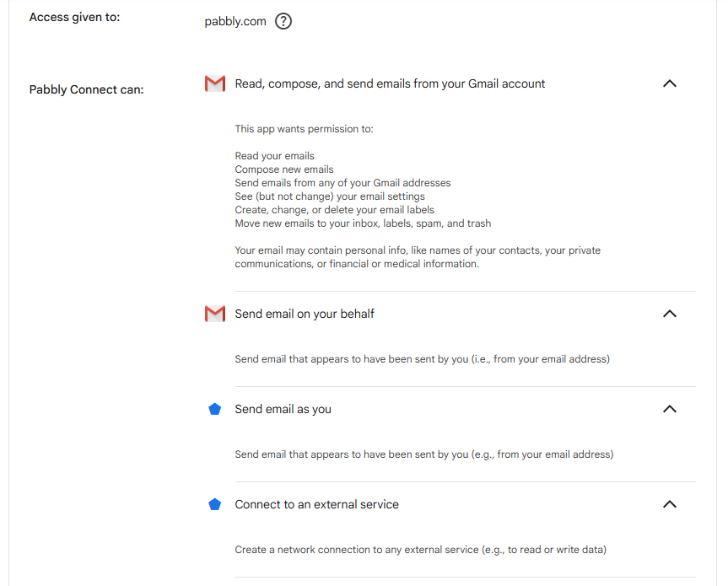This screenshot has width=728, height=586.
Task: Click the help question mark beside pabbly.com
Action: [x=283, y=21]
